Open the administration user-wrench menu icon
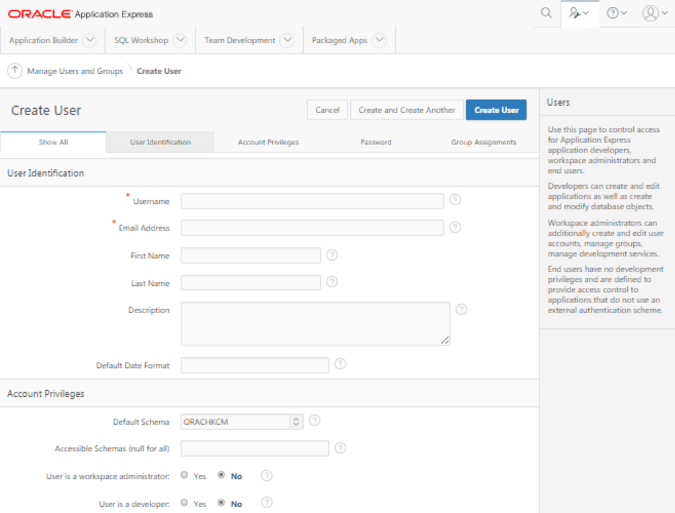Image resolution: width=675 pixels, height=513 pixels. 579,13
